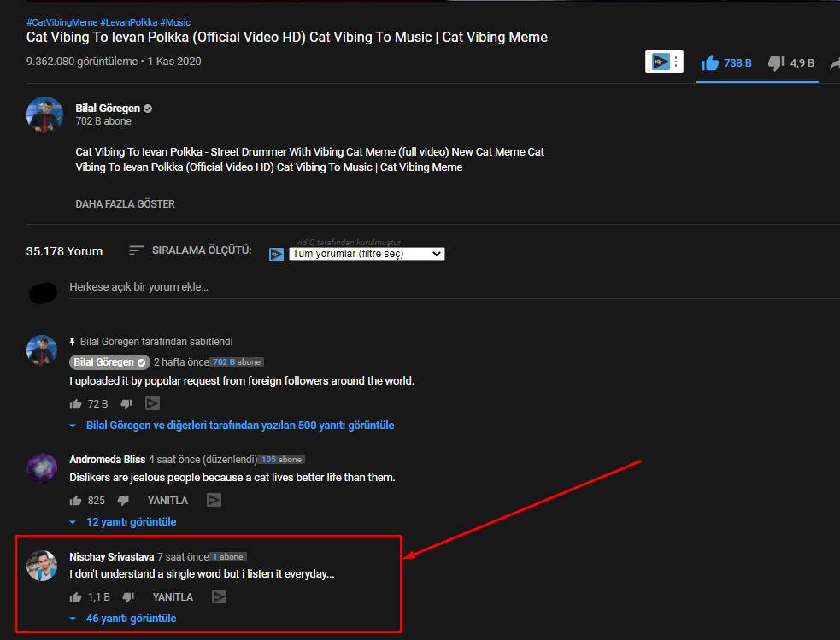
Task: Click the share arrow icon at far right
Action: 835,64
